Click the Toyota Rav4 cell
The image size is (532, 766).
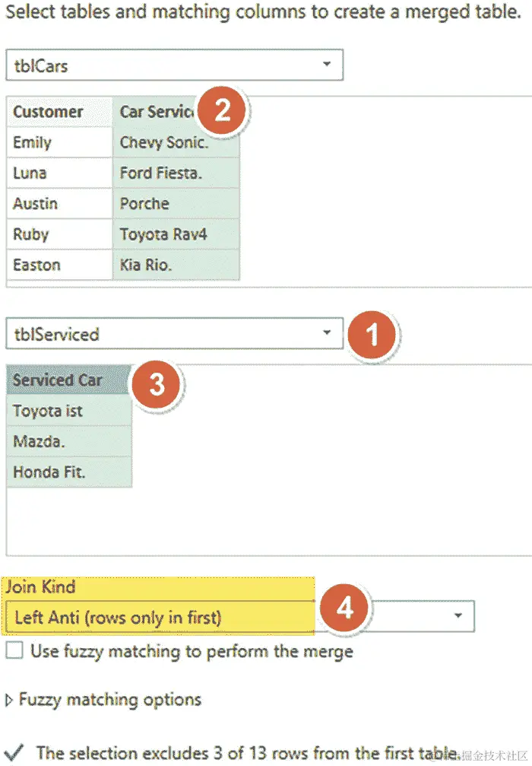176,234
